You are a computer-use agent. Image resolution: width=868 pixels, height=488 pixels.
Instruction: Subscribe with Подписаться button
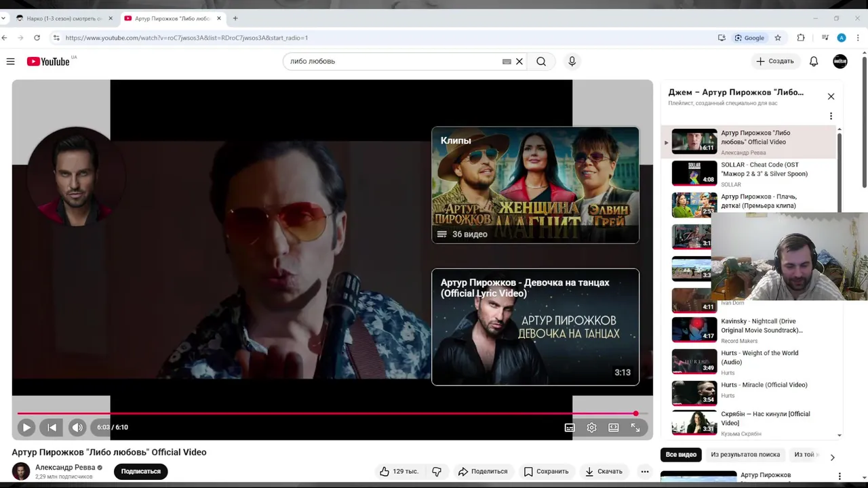[141, 472]
